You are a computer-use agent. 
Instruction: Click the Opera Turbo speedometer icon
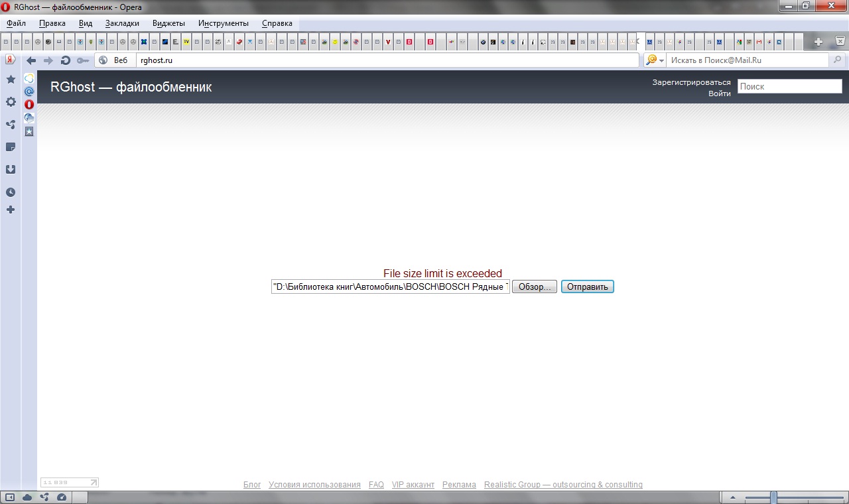click(x=62, y=497)
